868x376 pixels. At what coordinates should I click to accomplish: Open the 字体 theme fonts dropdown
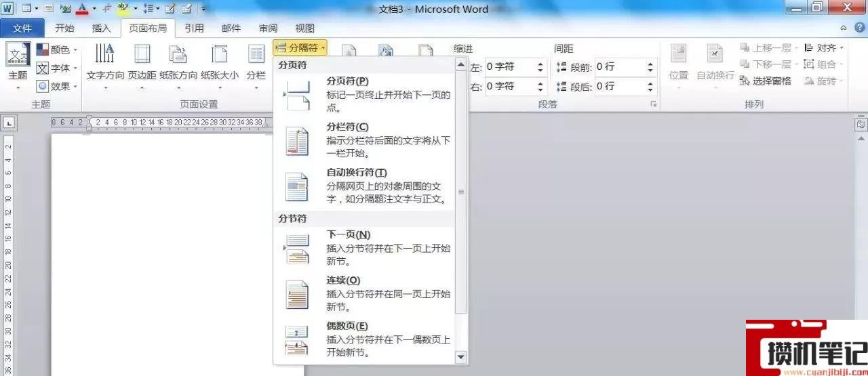57,68
